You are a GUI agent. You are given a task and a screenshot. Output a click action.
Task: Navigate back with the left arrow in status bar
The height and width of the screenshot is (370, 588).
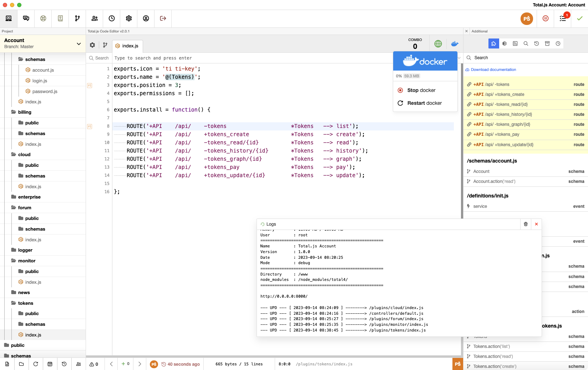coord(111,364)
